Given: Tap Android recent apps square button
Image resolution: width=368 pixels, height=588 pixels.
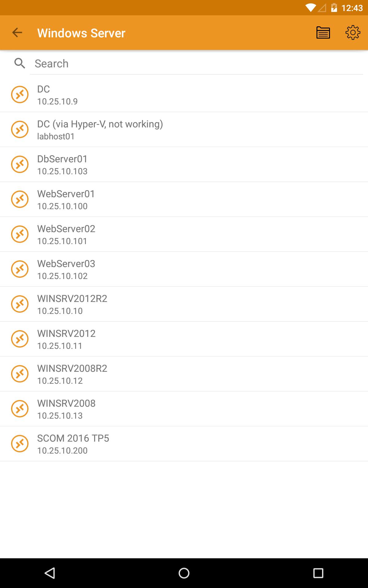Looking at the screenshot, I should 318,573.
